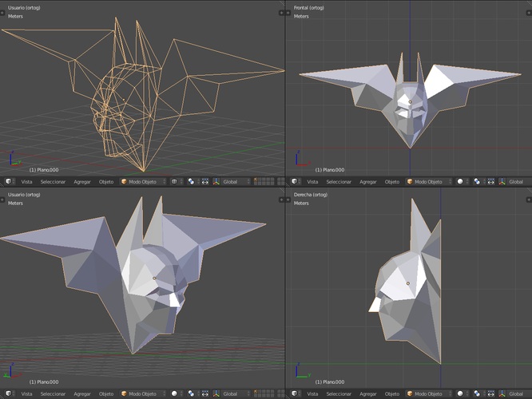Open Objeto menu in Derecha viewport

[392, 393]
